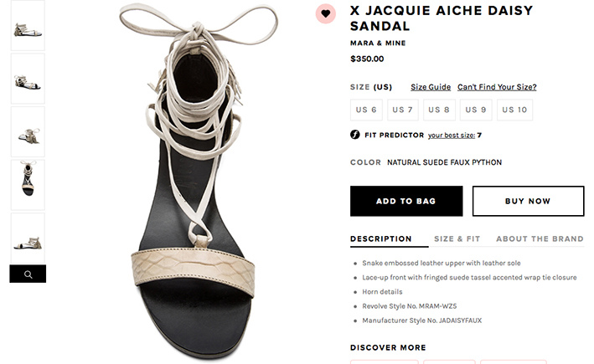Screen dimensions: 594x364
Task: Click the Fit Predictor logo icon
Action: (355, 135)
